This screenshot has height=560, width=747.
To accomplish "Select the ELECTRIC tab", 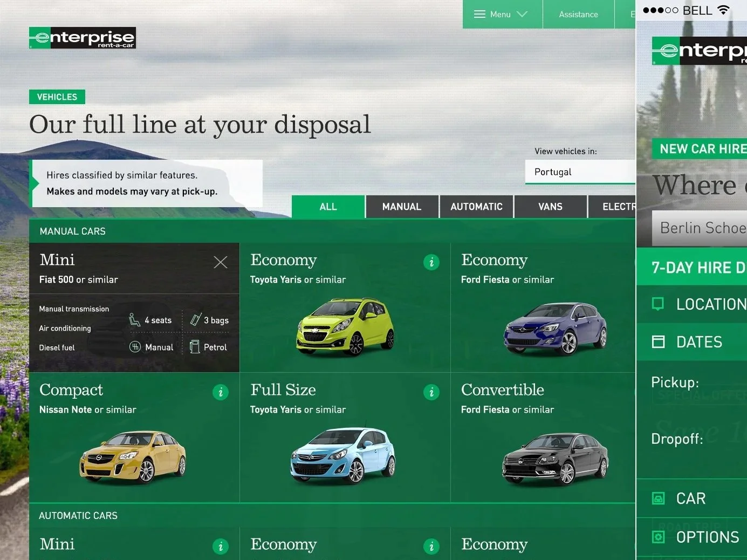I will (612, 207).
